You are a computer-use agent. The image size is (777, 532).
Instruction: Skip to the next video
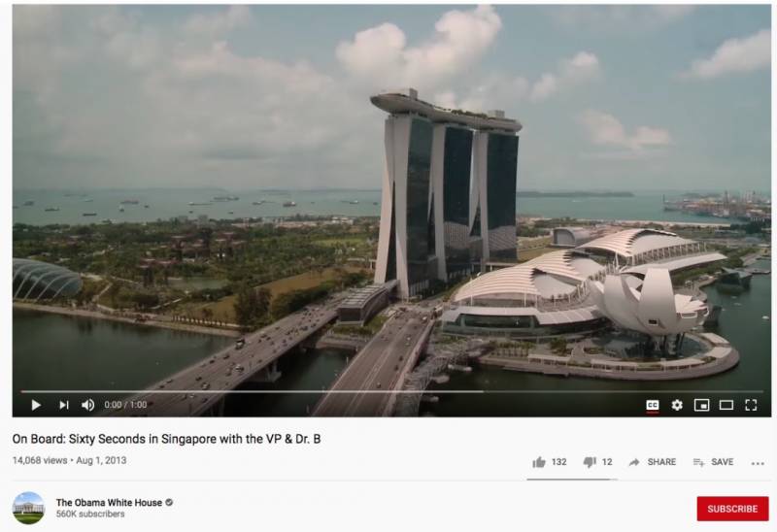[64, 405]
